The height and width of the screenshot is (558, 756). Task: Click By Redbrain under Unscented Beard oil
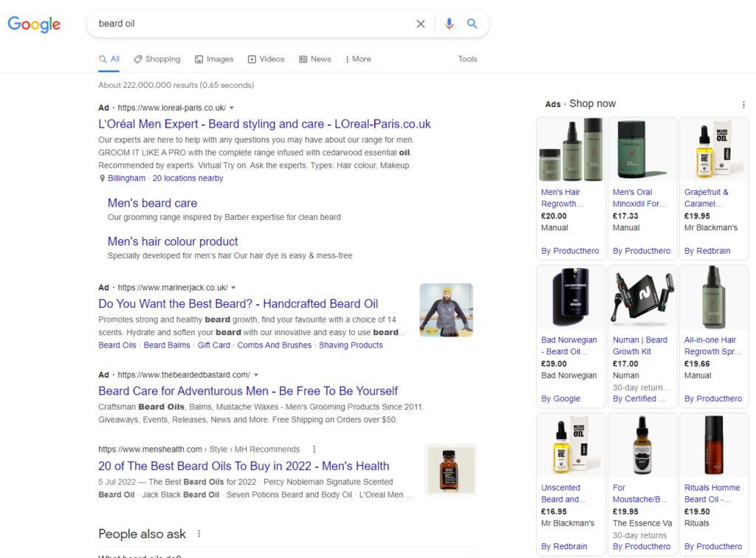[564, 547]
